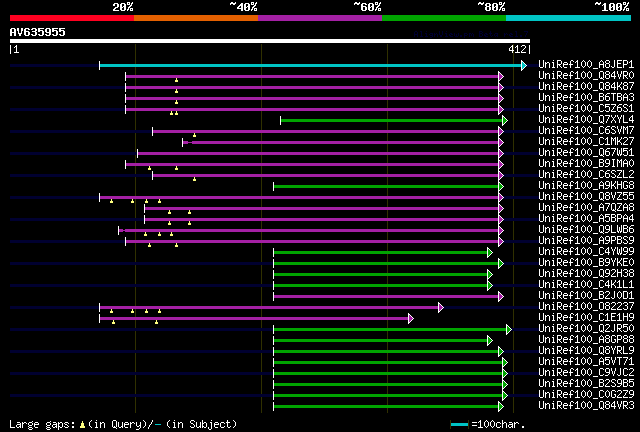
Task: Select the UniRef100_A5VT71 subject name
Action: click(x=586, y=362)
